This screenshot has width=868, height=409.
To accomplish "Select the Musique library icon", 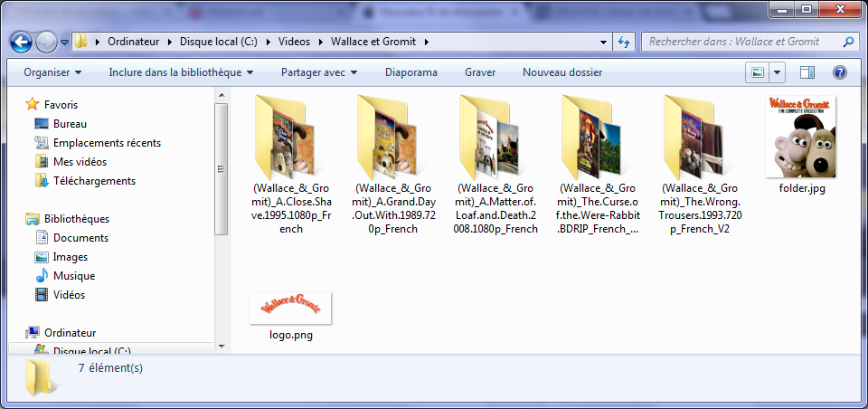I will coord(42,276).
